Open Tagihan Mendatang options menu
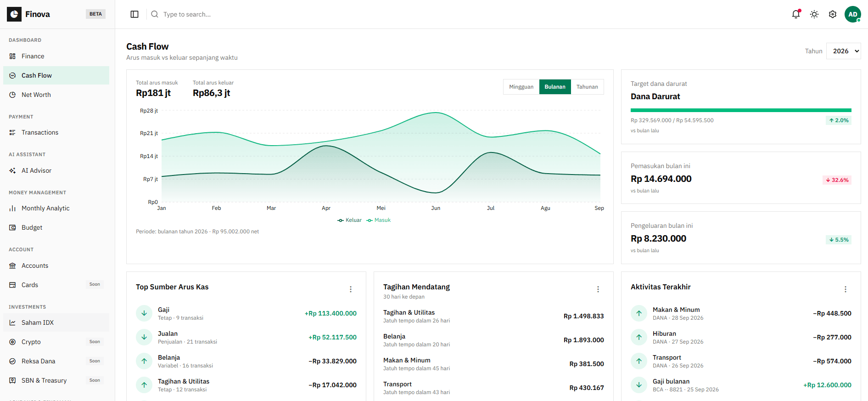868x401 pixels. [x=598, y=289]
